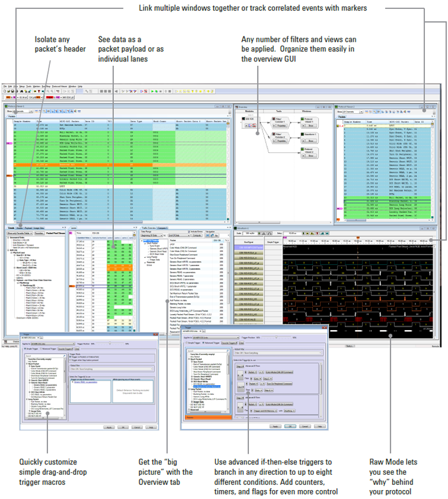The width and height of the screenshot is (448, 499).
Task: Open the File menu
Action: 5,86
